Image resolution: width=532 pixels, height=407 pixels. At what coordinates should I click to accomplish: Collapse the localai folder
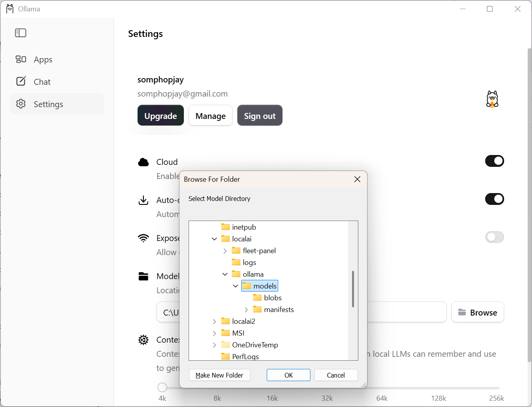click(214, 239)
